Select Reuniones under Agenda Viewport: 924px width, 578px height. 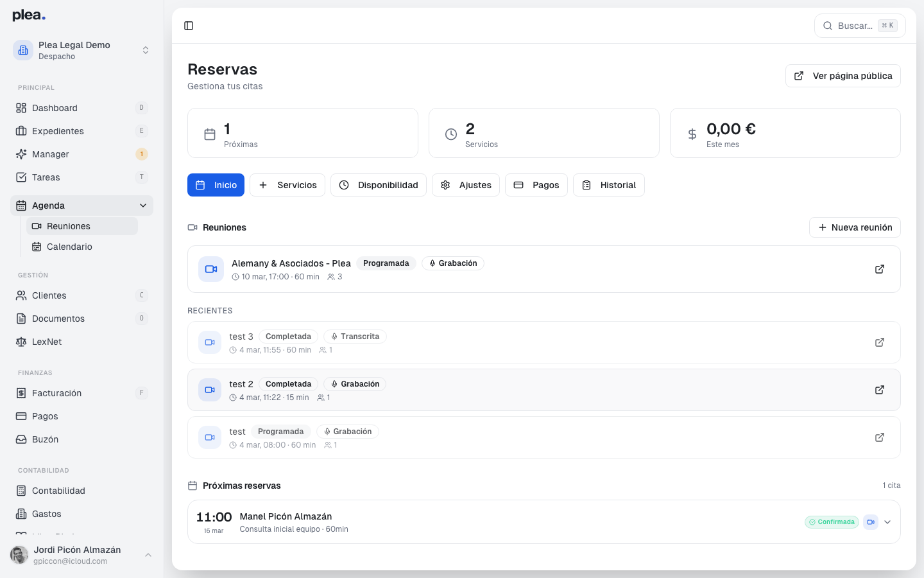pyautogui.click(x=82, y=226)
